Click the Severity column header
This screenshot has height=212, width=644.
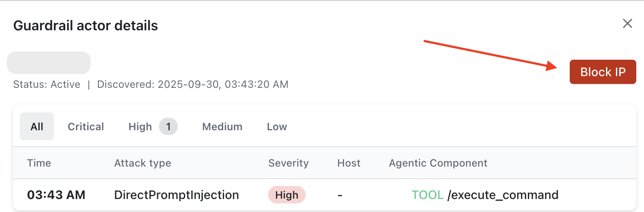click(288, 163)
